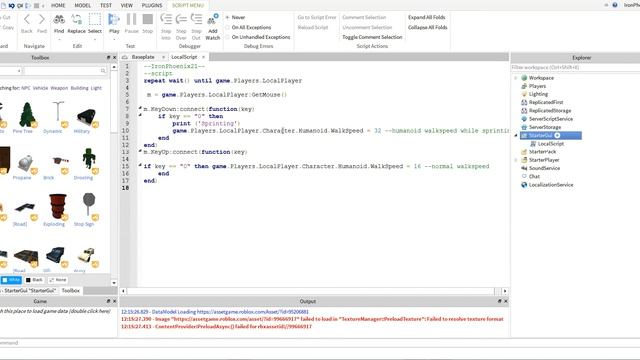
Task: Click the Step Into debugger icon
Action: coord(166,19)
